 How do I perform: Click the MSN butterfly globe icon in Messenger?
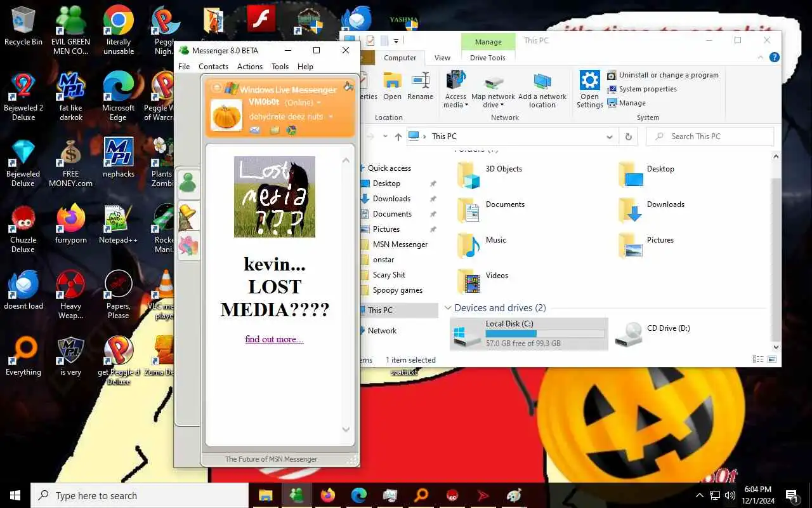pos(291,130)
